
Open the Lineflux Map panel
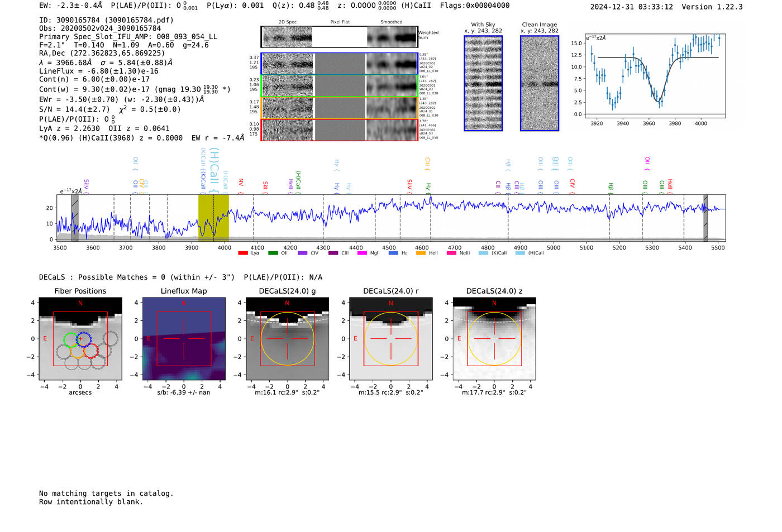point(184,339)
